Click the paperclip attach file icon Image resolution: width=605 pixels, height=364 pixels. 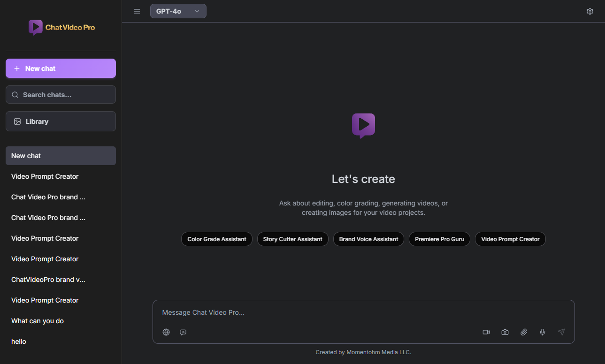point(524,332)
